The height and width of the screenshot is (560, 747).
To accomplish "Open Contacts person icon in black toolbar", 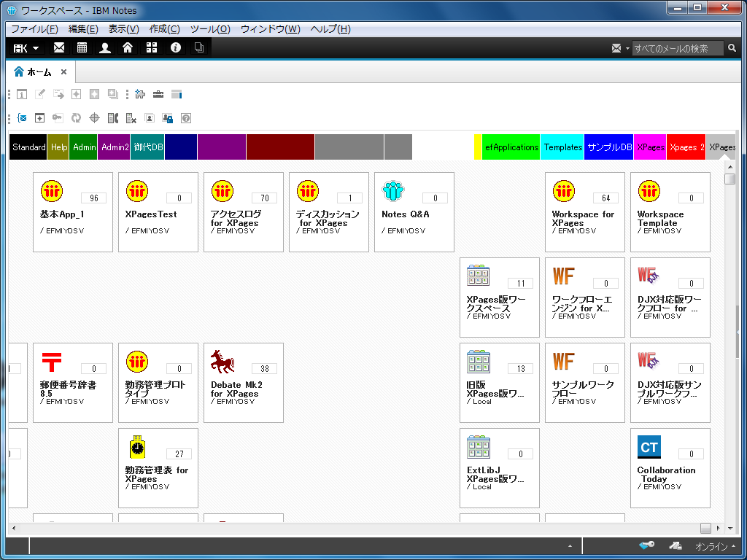I will (105, 47).
